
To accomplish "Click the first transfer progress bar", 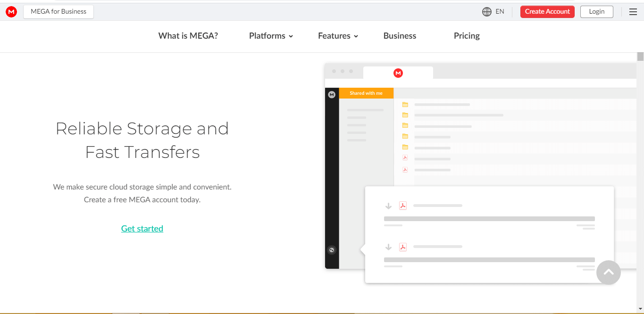I will (489, 219).
